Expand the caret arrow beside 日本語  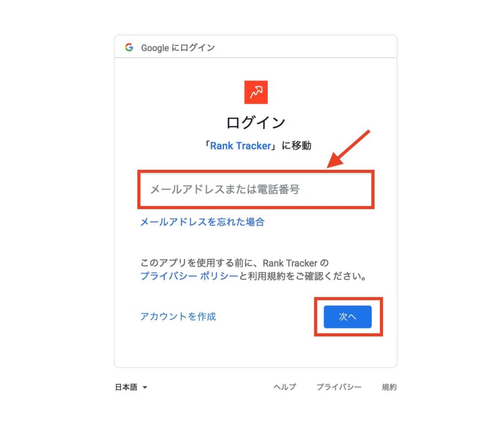click(145, 388)
